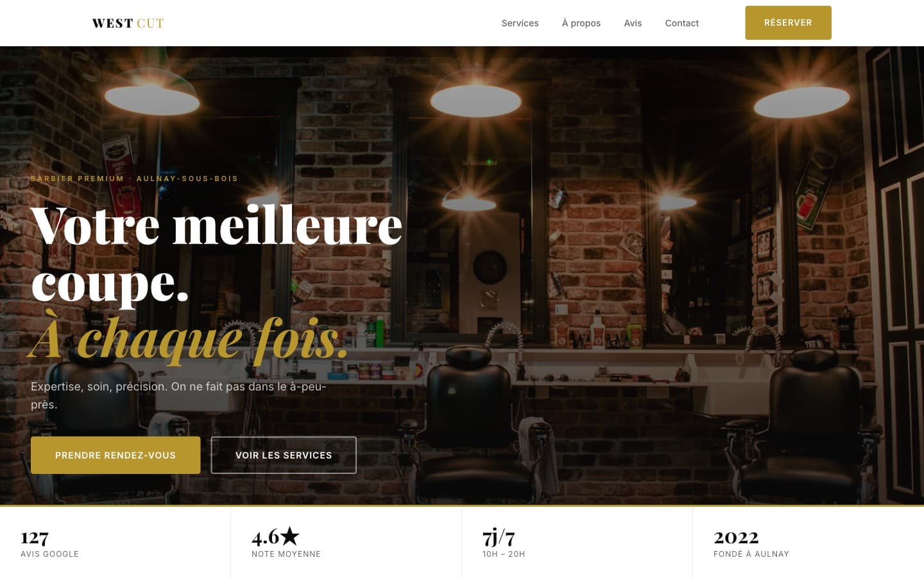The image size is (924, 578).
Task: Click the Barbier Premium Aulnay-sous-Bois tagline
Action: pos(134,179)
